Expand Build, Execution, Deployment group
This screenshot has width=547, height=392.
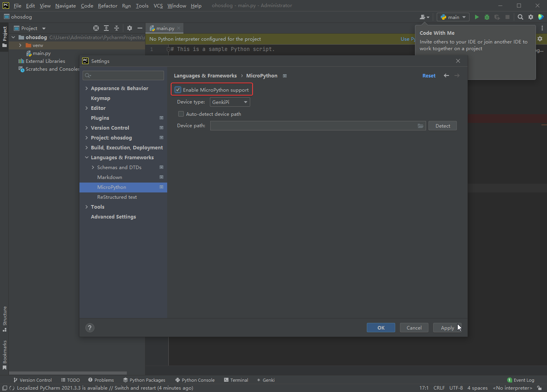click(87, 148)
